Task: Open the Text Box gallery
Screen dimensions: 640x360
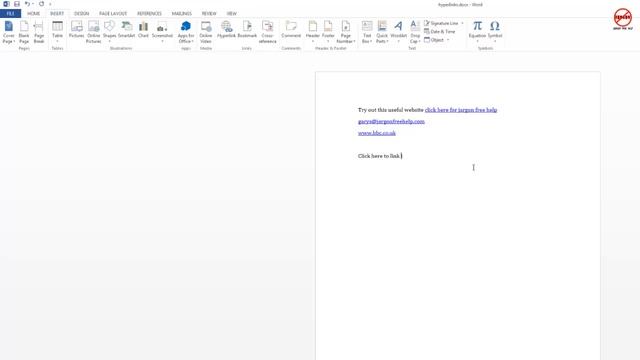Action: click(x=367, y=32)
